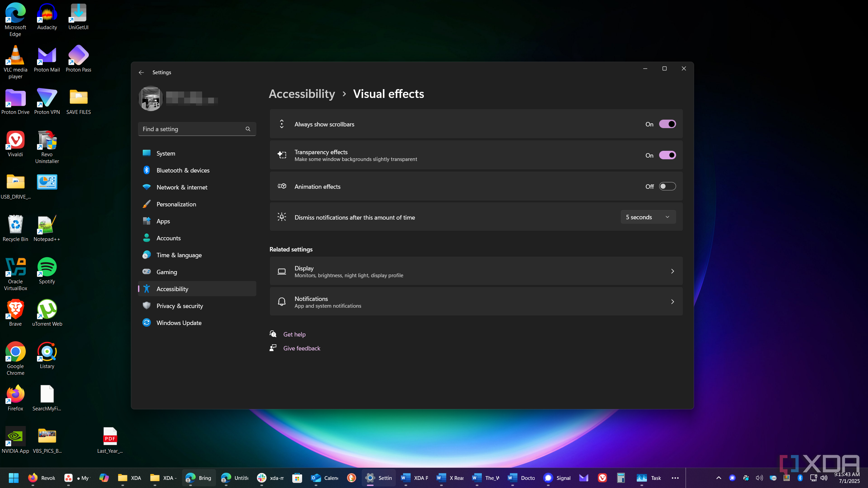Open Microsoft Edge desktop shortcut
The width and height of the screenshot is (868, 488).
[15, 20]
